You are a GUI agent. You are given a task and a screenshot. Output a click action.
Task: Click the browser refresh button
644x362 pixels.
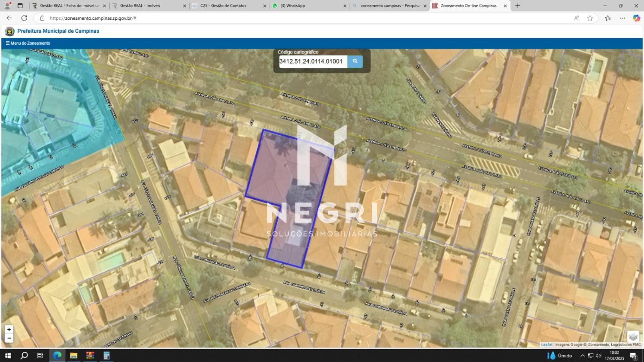(x=24, y=18)
